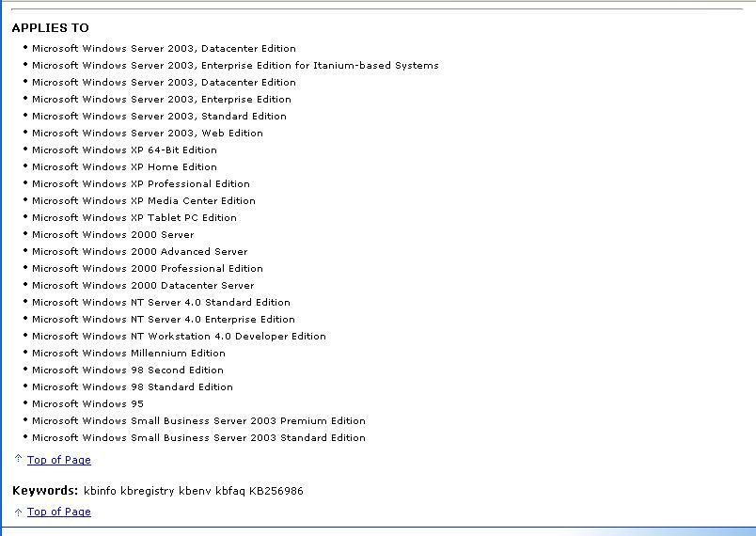
Task: Click the Microsoft Windows 2000 Server row
Action: [113, 235]
